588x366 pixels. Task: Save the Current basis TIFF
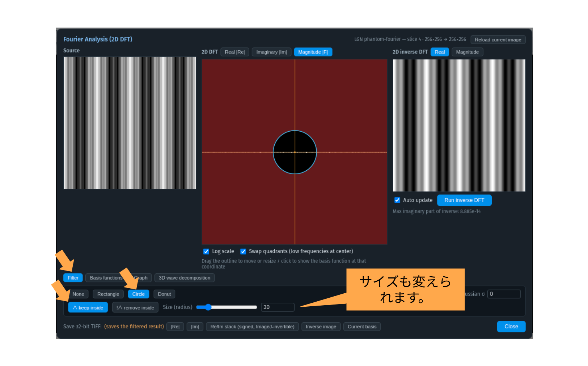362,327
